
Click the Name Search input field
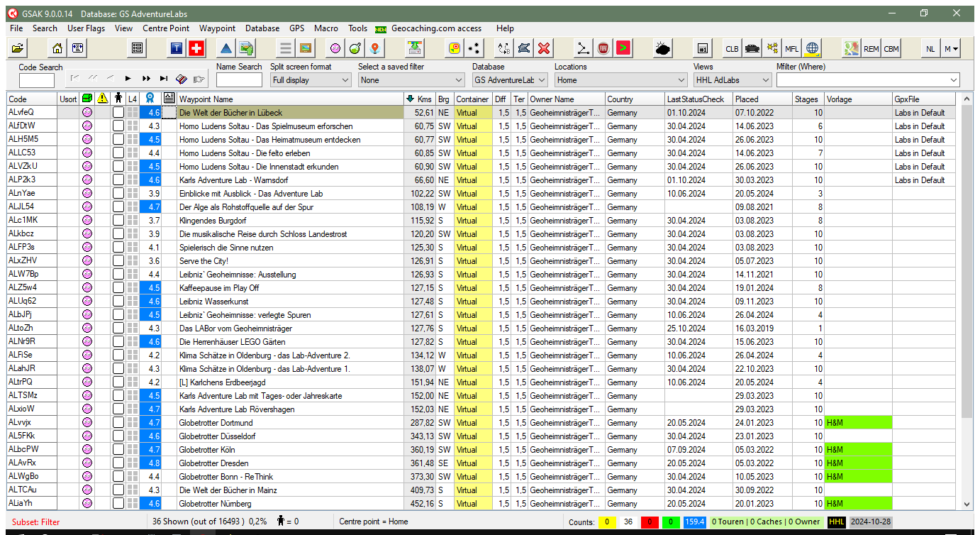coord(239,80)
